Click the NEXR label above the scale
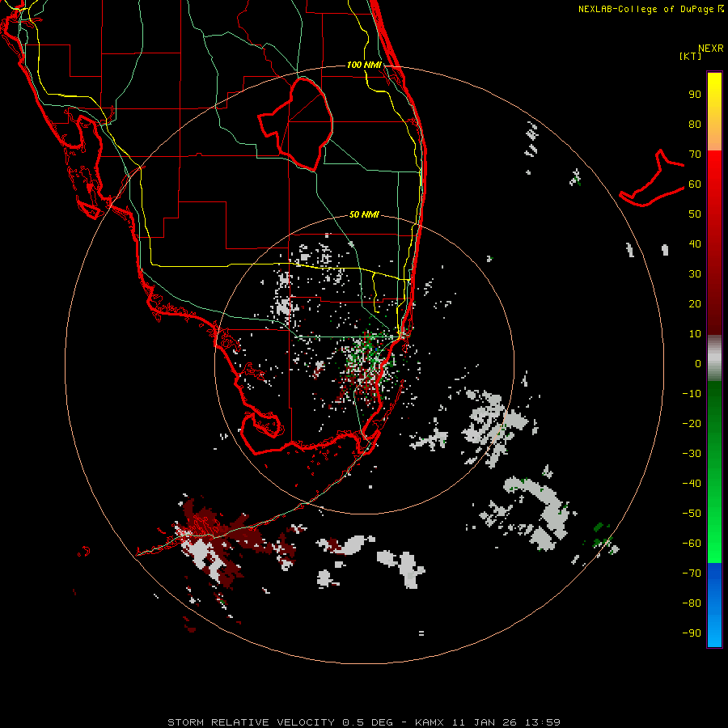This screenshot has width=728, height=728. (711, 49)
